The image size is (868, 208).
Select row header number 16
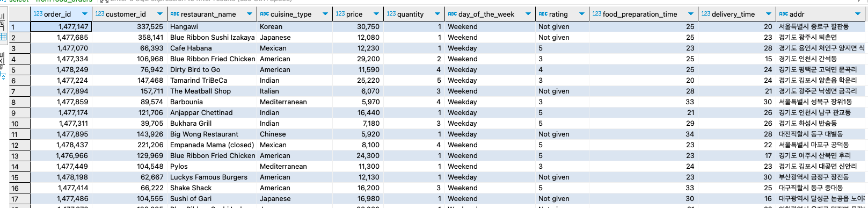pos(19,188)
